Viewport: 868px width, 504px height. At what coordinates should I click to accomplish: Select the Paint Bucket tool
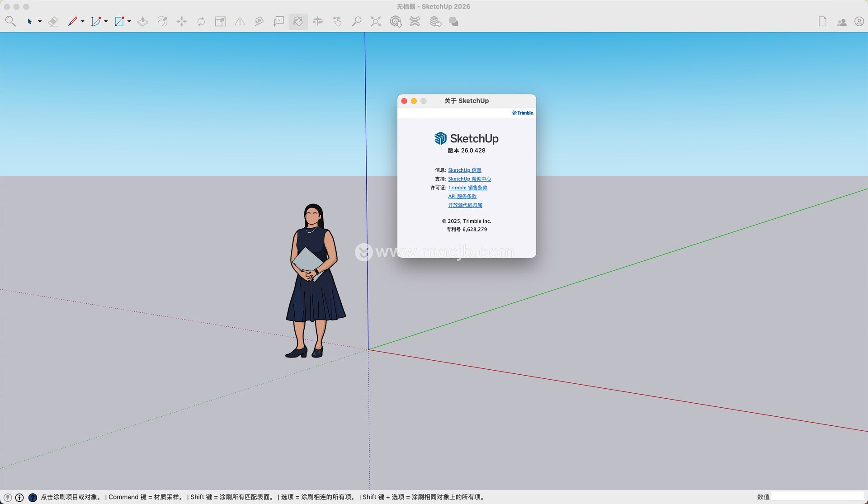tap(298, 21)
